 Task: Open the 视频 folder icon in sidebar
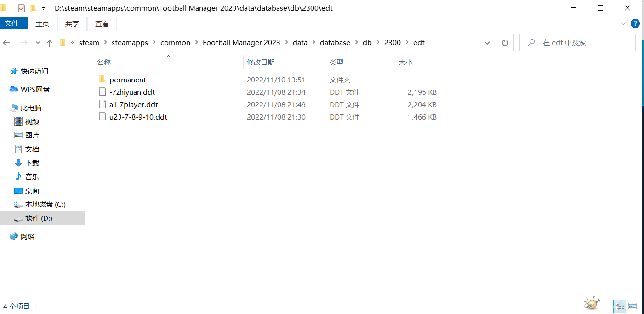coord(18,121)
